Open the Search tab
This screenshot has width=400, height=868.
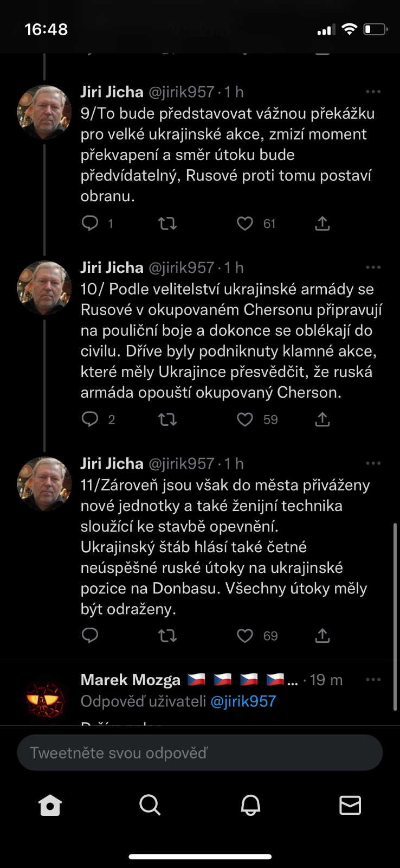(x=150, y=806)
